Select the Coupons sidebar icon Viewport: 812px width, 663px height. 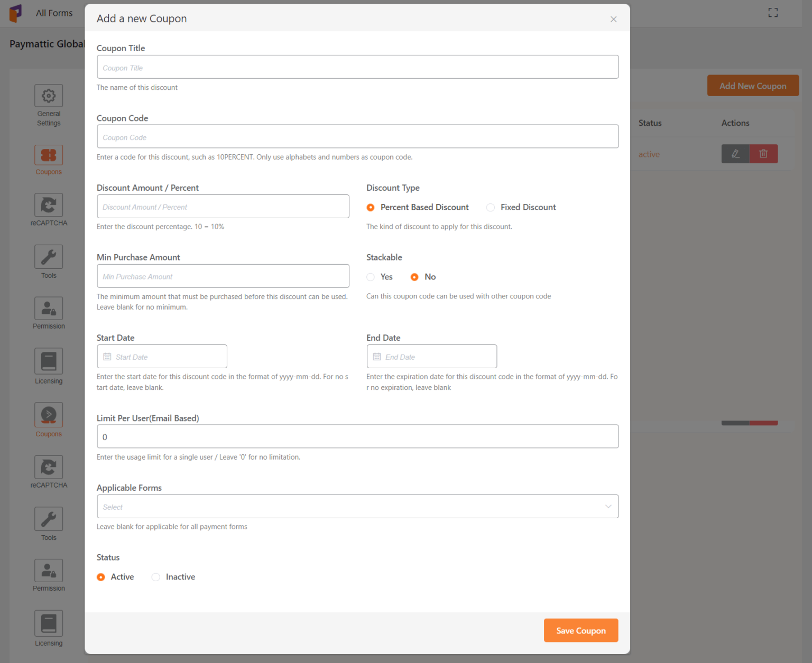48,155
